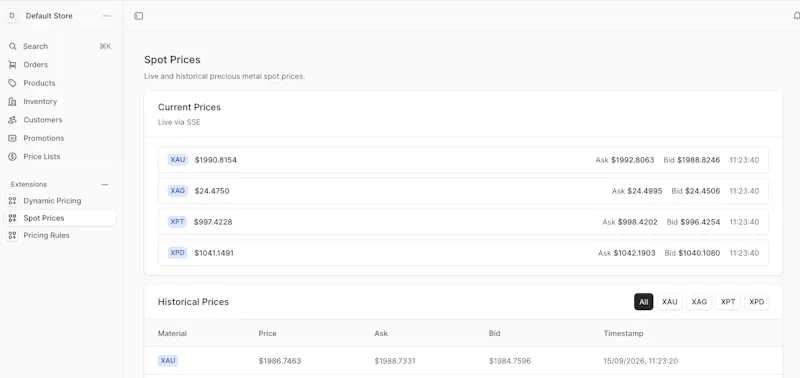Click the Material column header

pyautogui.click(x=172, y=334)
